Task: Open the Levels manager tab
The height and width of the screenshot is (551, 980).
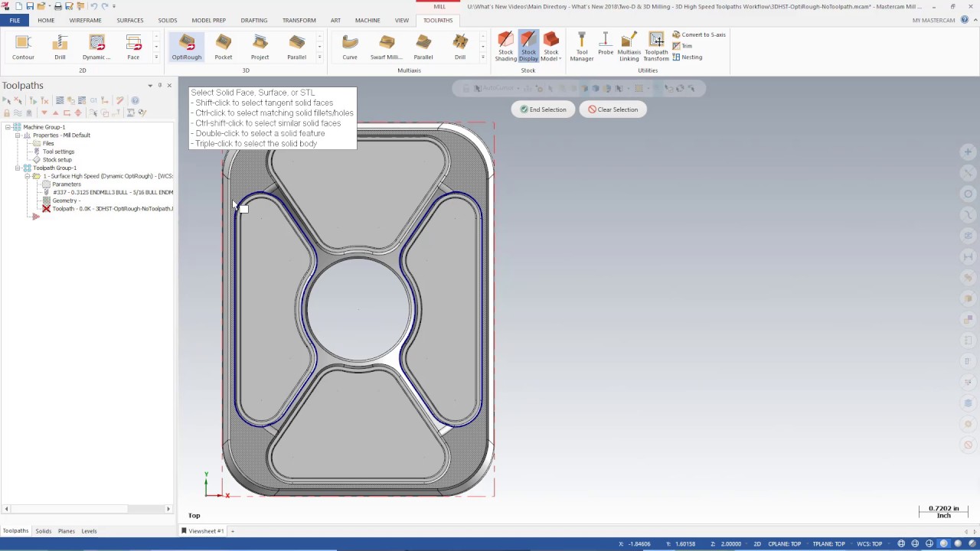Action: [89, 531]
